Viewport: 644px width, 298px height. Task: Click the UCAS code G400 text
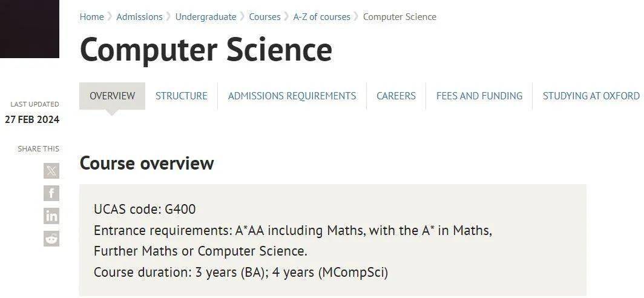pos(145,209)
